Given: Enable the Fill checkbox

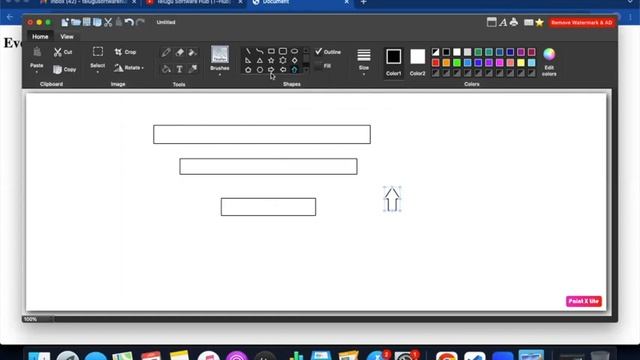Looking at the screenshot, I should click(x=319, y=66).
